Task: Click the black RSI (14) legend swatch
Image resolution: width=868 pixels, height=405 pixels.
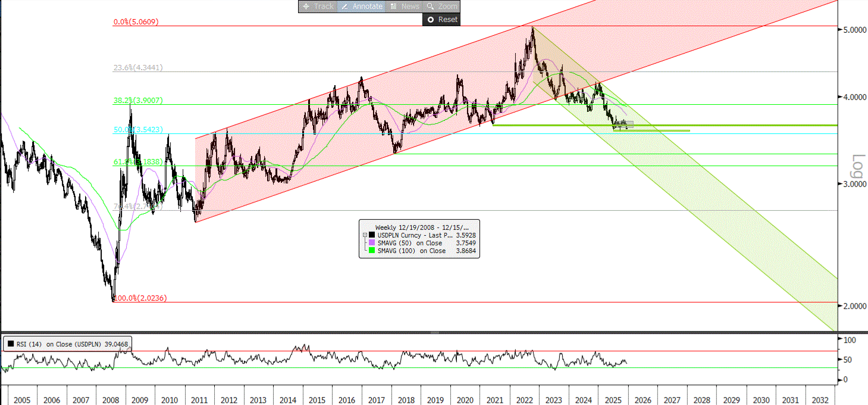Action: (11, 344)
